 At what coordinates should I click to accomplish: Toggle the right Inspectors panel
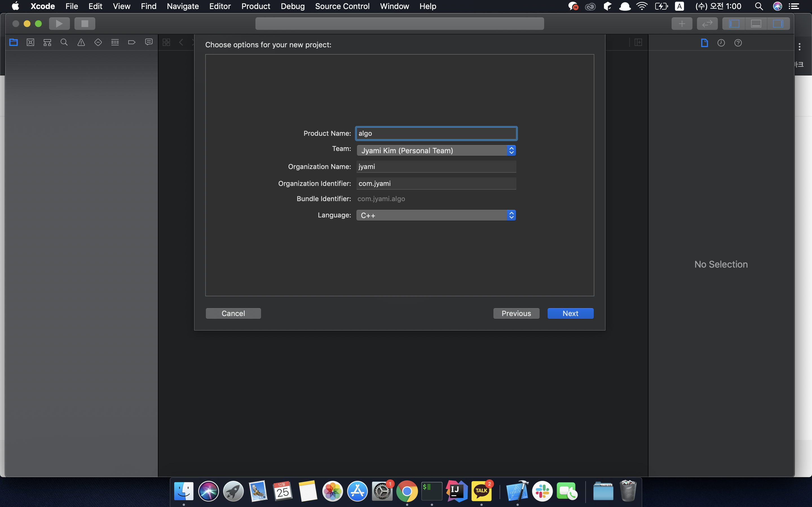point(778,24)
